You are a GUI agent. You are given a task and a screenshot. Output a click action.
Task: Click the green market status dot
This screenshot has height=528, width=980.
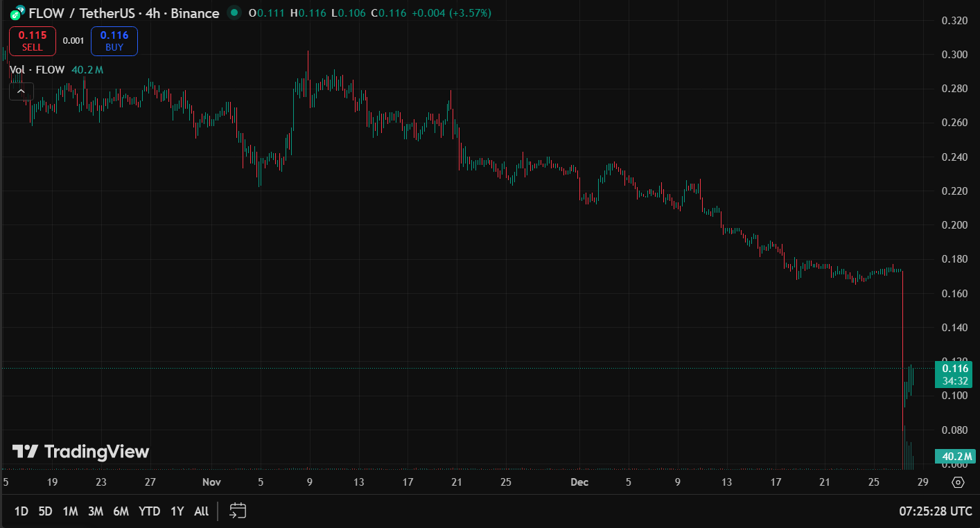click(234, 12)
